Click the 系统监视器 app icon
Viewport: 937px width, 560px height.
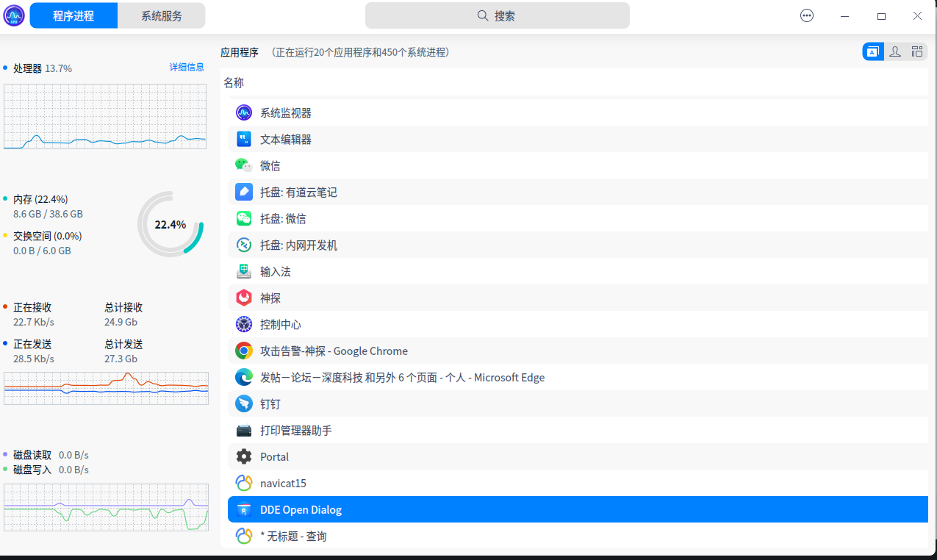(244, 112)
